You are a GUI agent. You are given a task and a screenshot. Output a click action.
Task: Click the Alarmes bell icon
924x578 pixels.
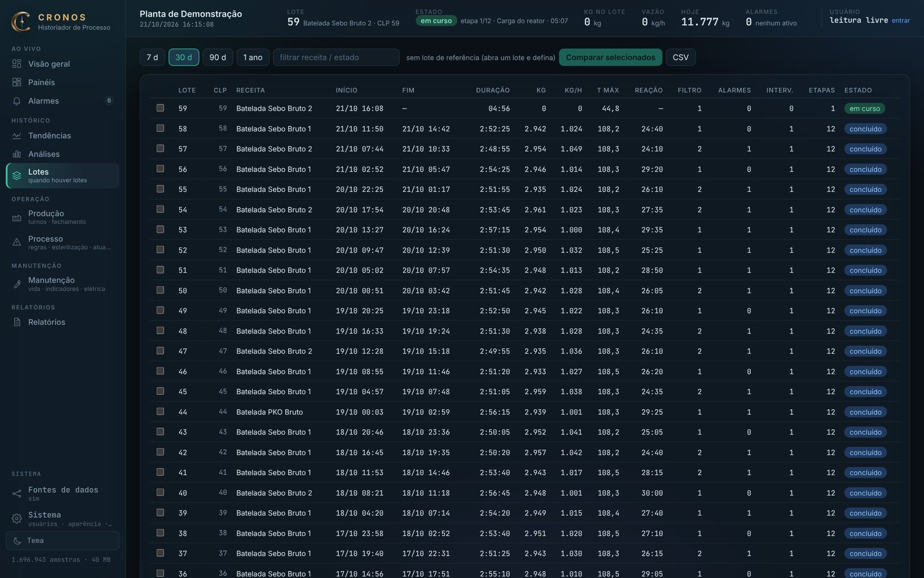[x=17, y=101]
